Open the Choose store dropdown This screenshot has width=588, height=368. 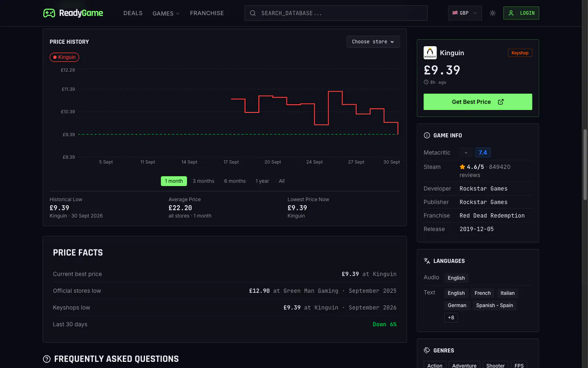pyautogui.click(x=373, y=42)
